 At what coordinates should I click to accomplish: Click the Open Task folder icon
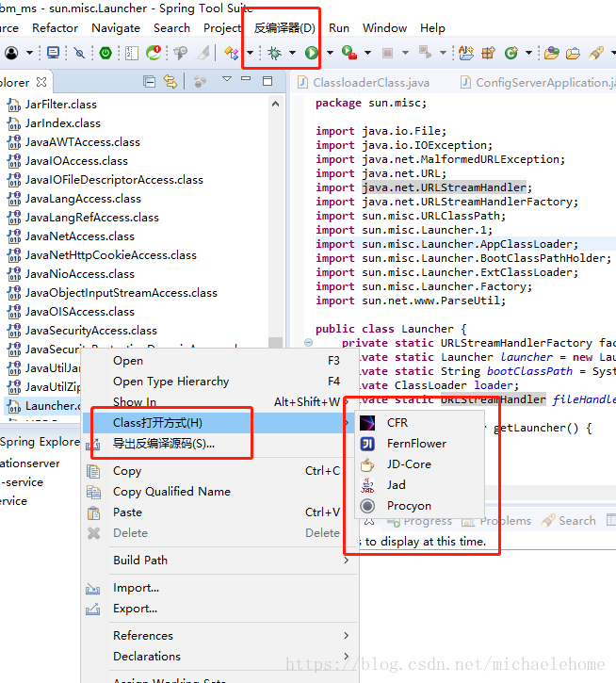(x=573, y=53)
